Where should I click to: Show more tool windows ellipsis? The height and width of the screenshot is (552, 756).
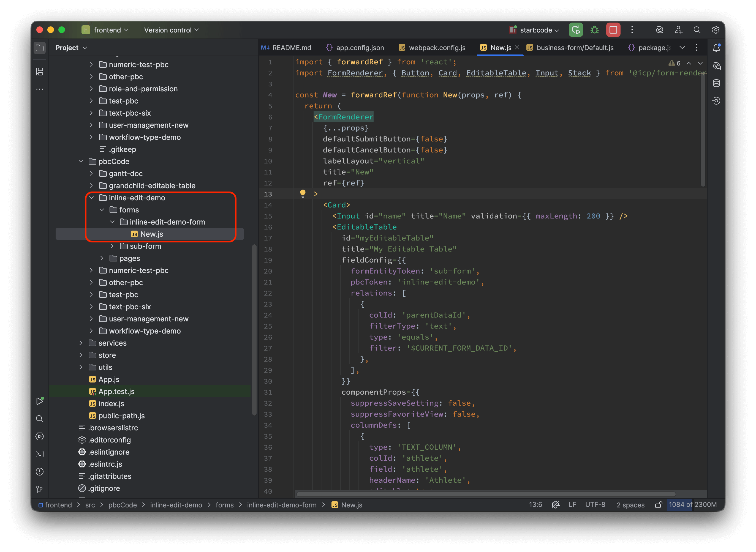[39, 89]
